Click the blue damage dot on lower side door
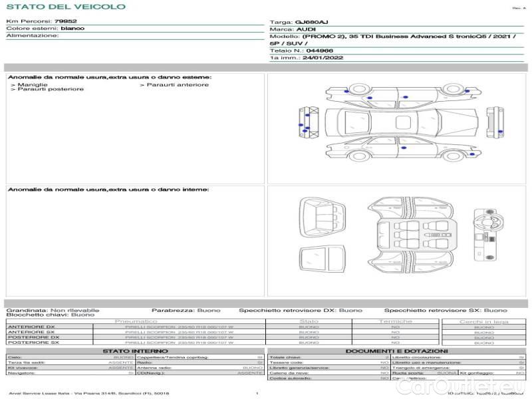 (404, 146)
